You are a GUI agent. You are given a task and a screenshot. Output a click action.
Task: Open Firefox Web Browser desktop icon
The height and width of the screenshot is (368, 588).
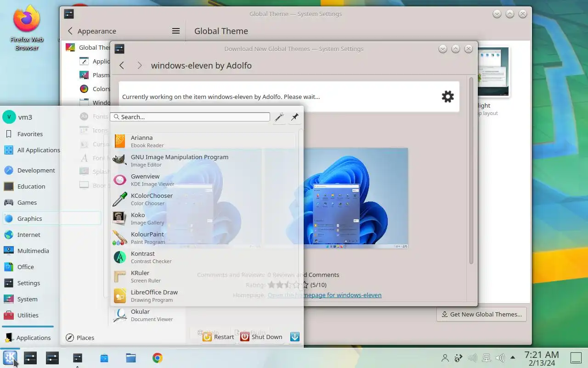(x=27, y=28)
